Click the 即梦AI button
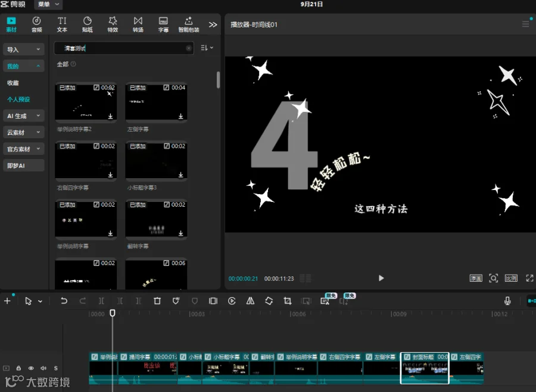 point(24,166)
